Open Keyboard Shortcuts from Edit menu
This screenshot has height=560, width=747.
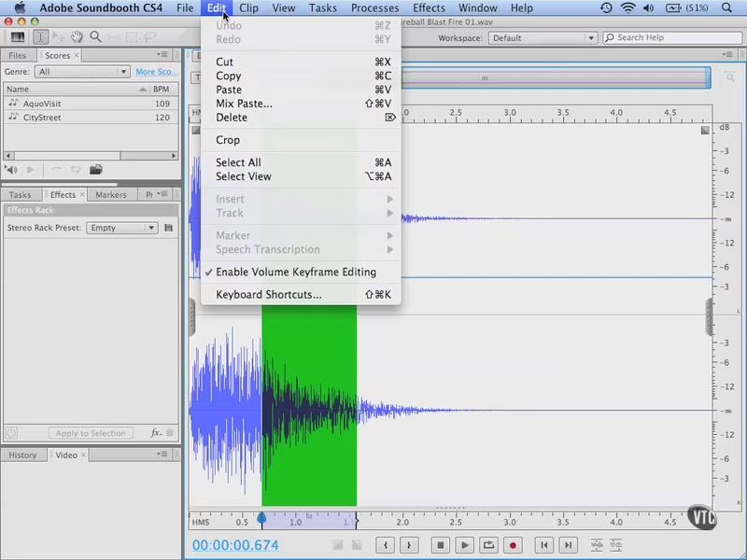tap(301, 294)
